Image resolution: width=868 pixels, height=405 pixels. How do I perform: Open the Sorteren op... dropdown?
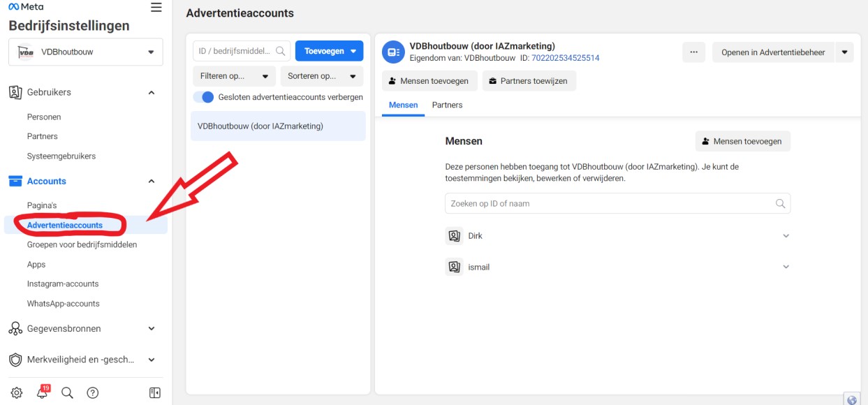point(321,76)
